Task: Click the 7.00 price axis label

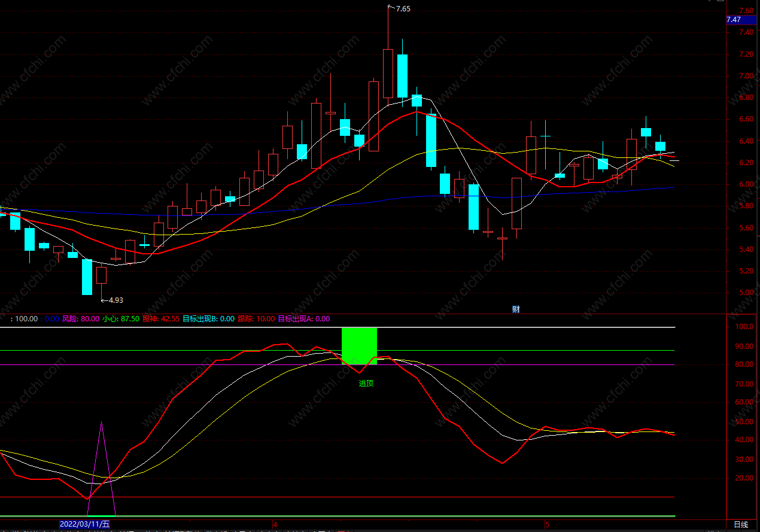Action: coord(746,76)
